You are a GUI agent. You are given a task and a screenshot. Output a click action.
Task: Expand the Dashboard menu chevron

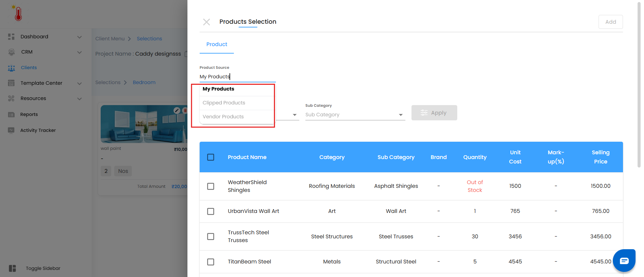79,37
